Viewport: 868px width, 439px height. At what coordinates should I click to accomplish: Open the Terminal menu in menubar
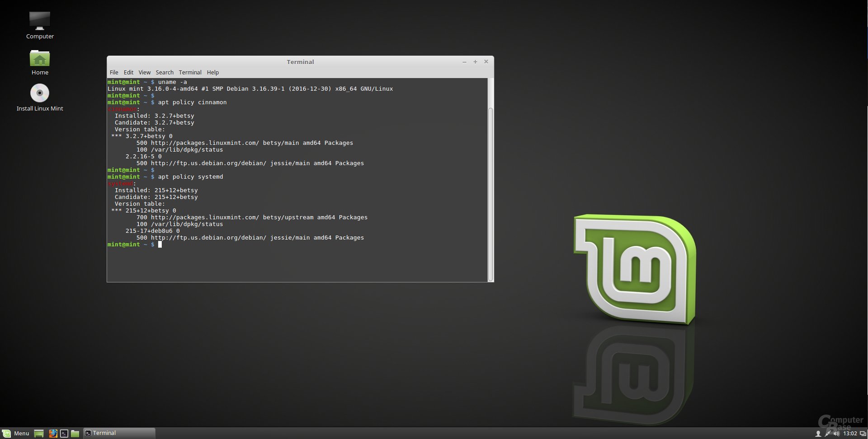tap(190, 72)
